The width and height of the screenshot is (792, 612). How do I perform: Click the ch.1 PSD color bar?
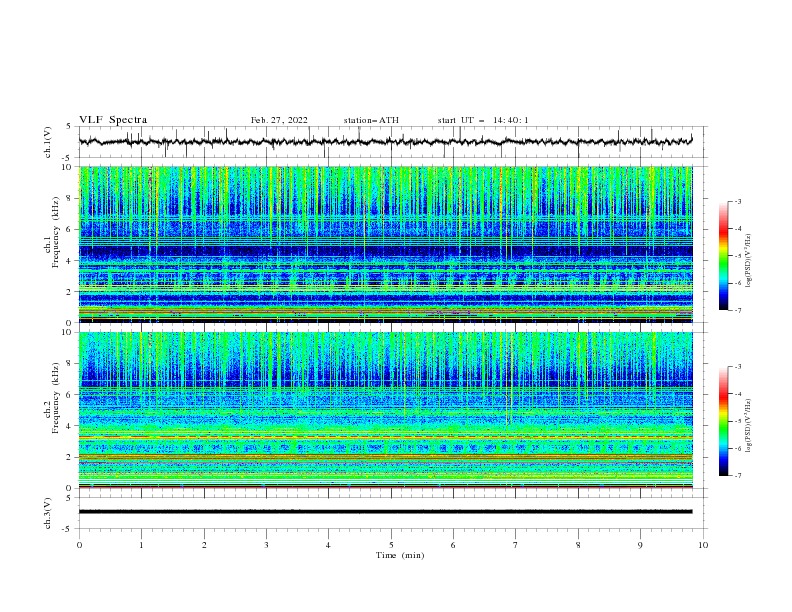click(723, 256)
